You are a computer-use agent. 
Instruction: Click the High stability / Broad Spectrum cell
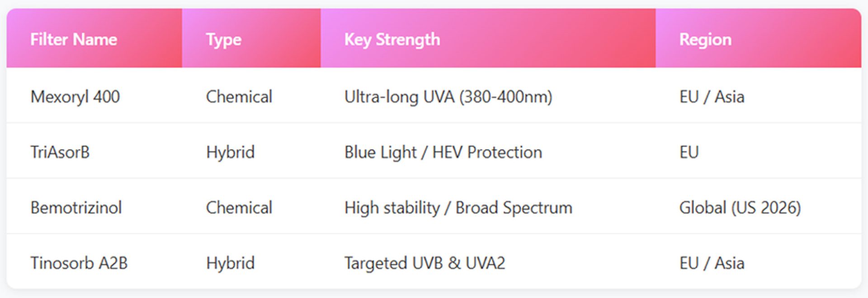click(x=458, y=208)
